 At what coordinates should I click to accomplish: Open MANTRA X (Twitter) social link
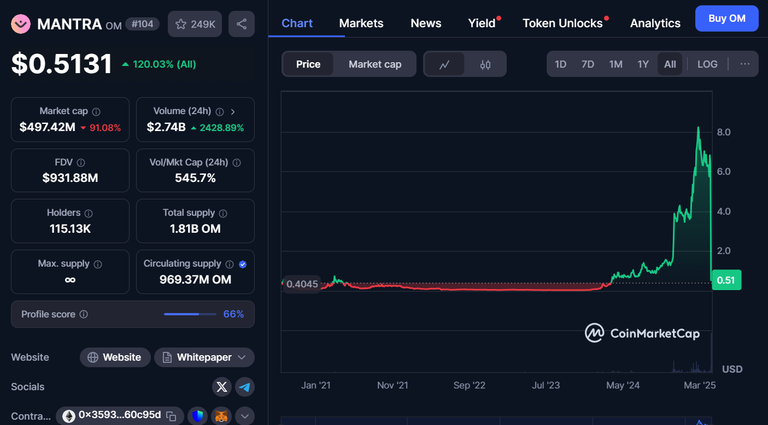pyautogui.click(x=222, y=387)
